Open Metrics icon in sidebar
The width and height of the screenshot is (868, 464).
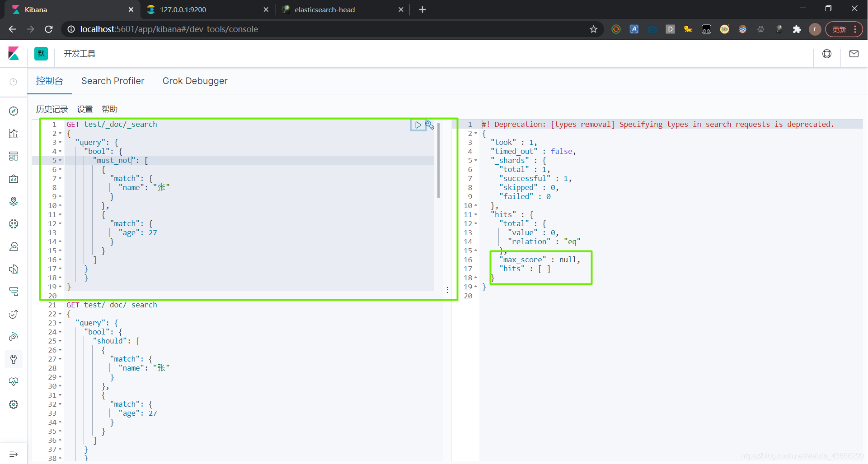click(14, 246)
